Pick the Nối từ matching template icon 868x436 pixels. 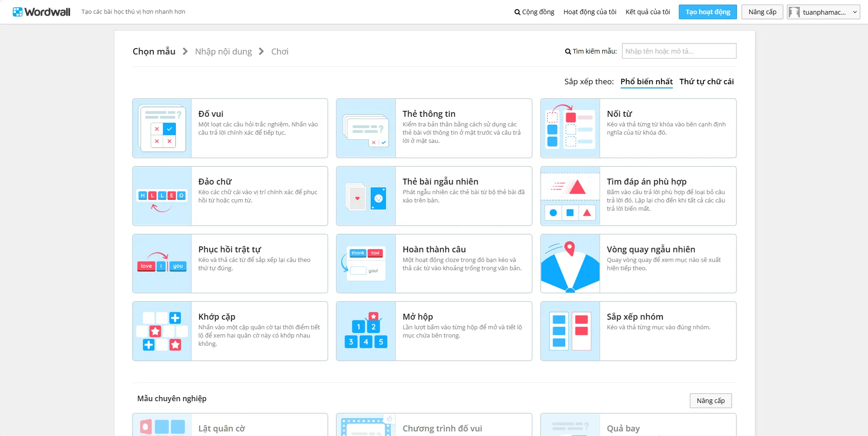[570, 129]
